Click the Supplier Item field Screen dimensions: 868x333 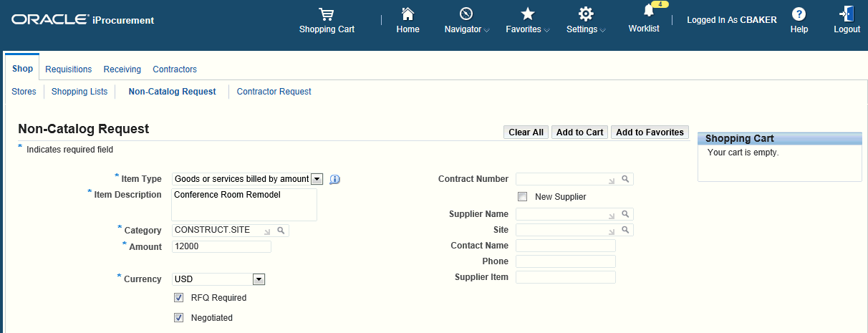click(x=566, y=277)
